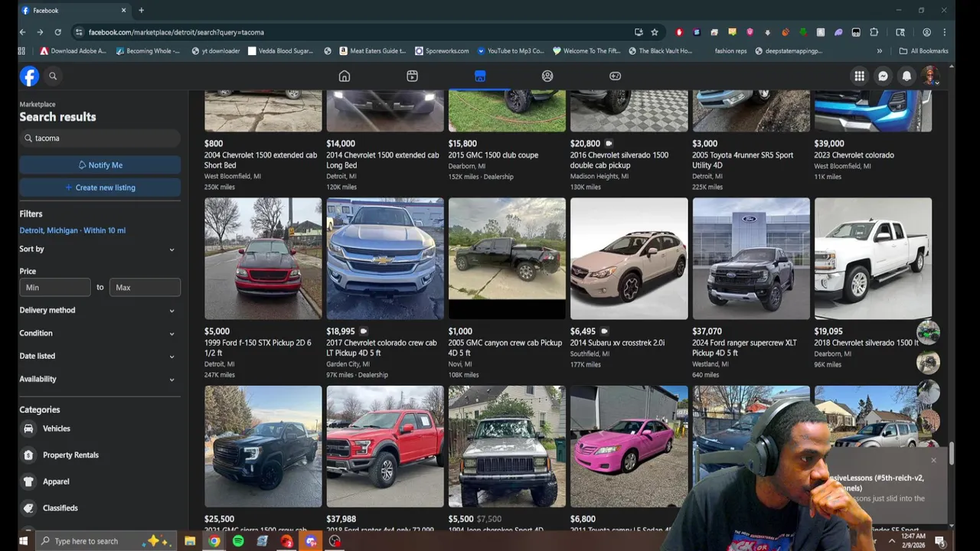Open the notifications bell
Viewport: 980px width, 551px height.
point(906,76)
